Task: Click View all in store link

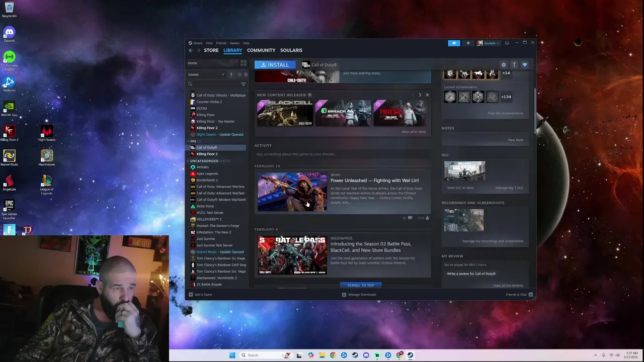Action: 414,132
